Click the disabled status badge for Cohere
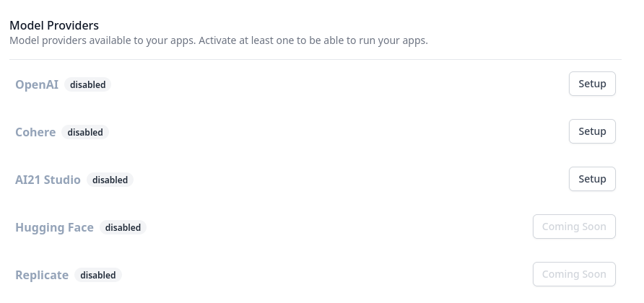Screen dimensions: 644x303 [x=85, y=132]
